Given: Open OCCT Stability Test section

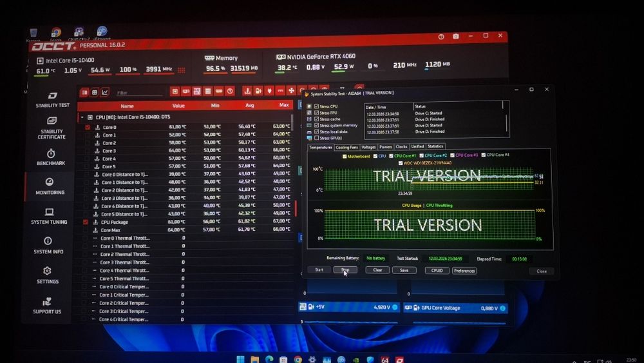Looking at the screenshot, I should (x=52, y=99).
